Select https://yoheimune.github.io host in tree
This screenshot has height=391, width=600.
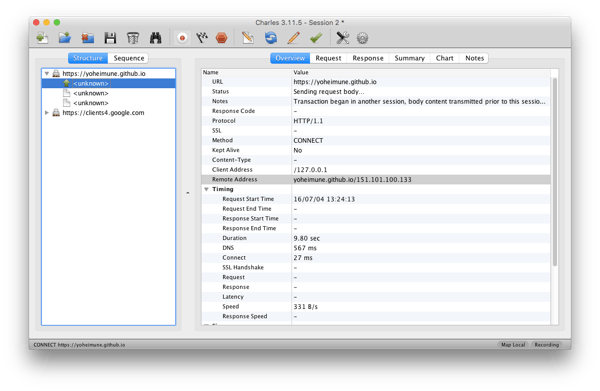pyautogui.click(x=104, y=73)
